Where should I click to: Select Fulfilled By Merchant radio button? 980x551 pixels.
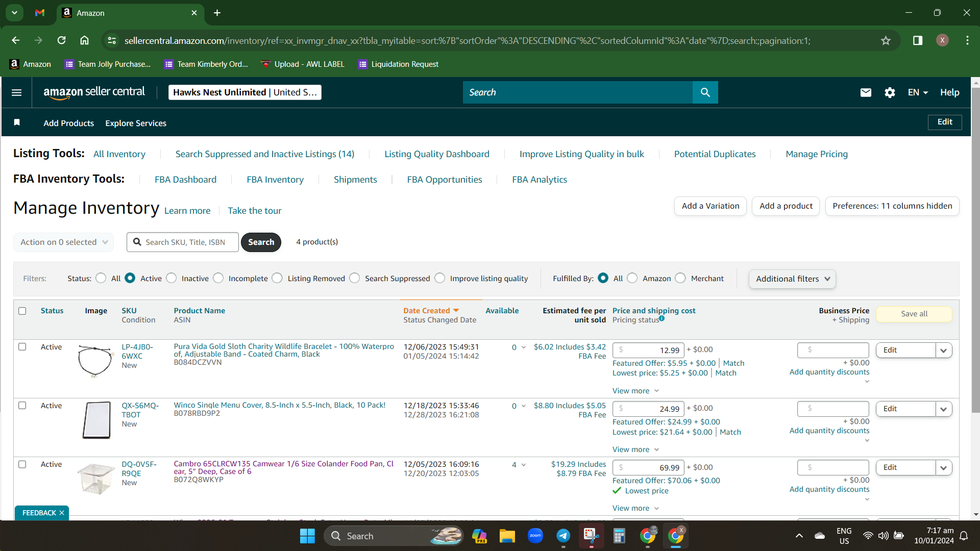click(680, 278)
